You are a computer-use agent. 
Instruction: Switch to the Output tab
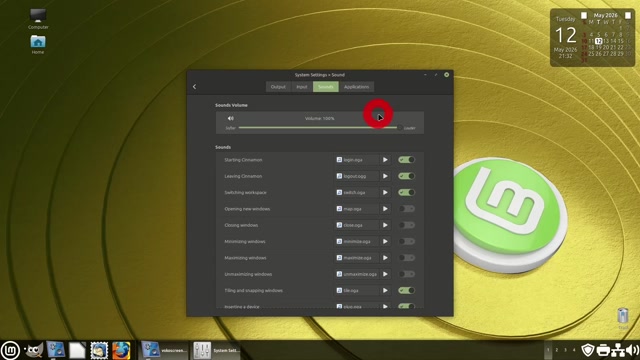278,87
